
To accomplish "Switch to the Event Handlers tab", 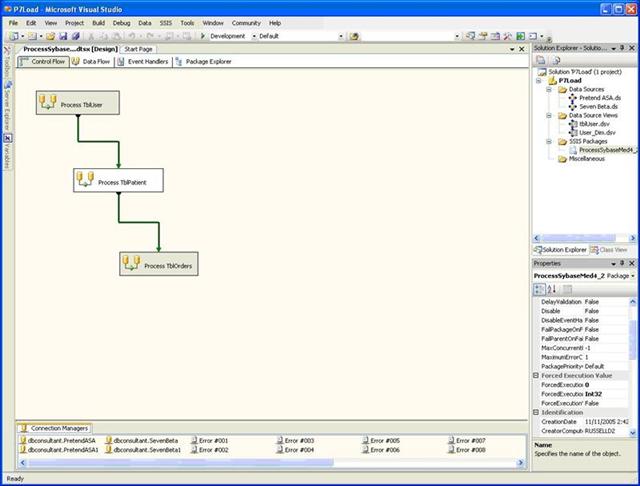I will [x=143, y=62].
